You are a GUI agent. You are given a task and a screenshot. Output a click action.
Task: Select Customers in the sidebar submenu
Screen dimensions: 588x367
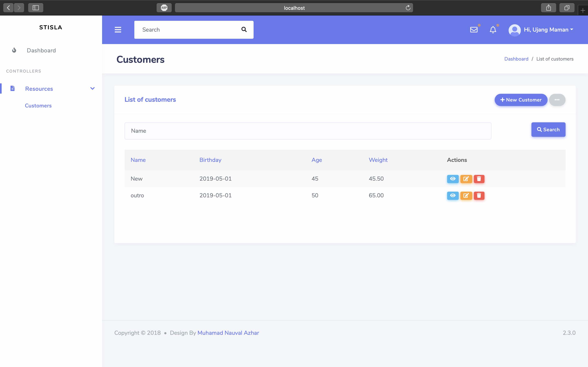[38, 106]
